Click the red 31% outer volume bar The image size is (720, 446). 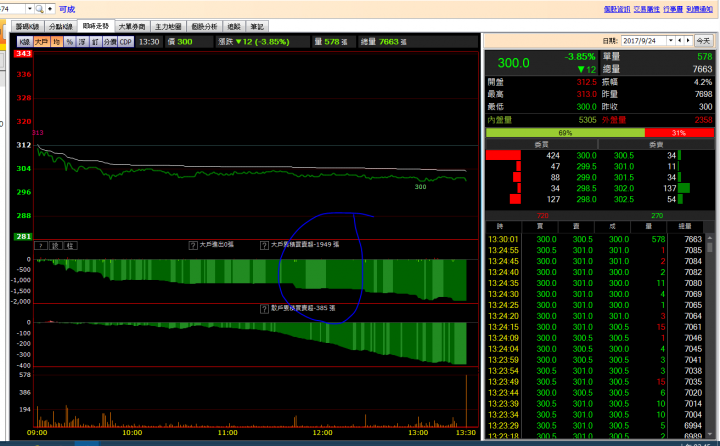679,133
